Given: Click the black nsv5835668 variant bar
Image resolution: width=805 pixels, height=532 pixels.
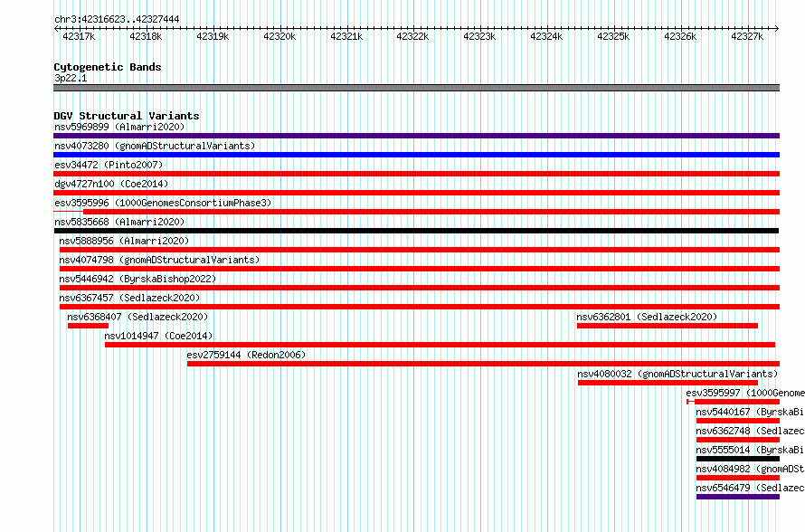Looking at the screenshot, I should [416, 231].
